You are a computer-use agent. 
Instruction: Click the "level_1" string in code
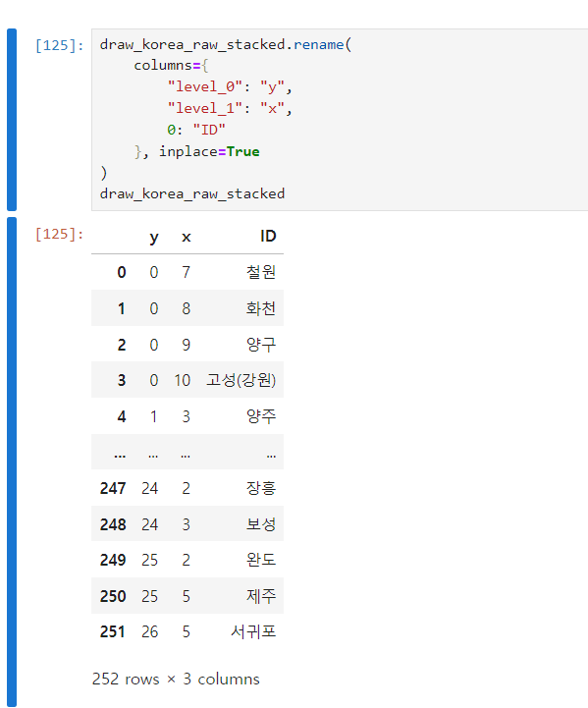[x=205, y=108]
